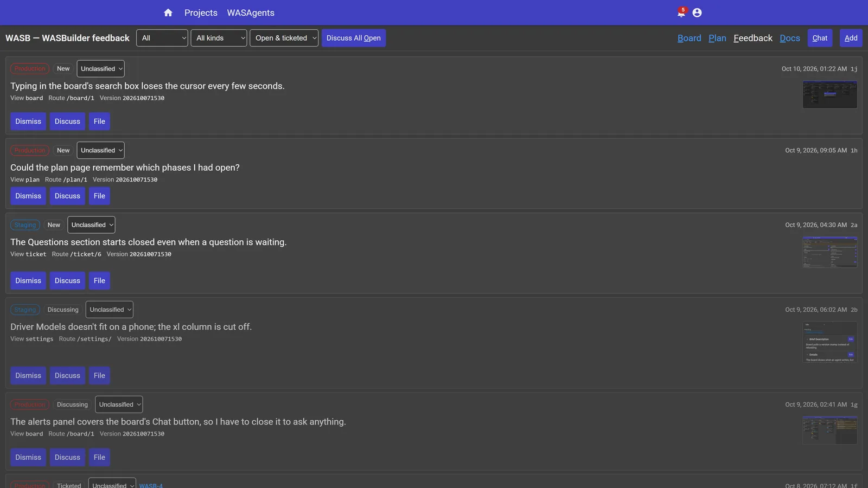Open screenshot thumbnail of Driver Models feedback
This screenshot has height=488, width=868.
[830, 342]
